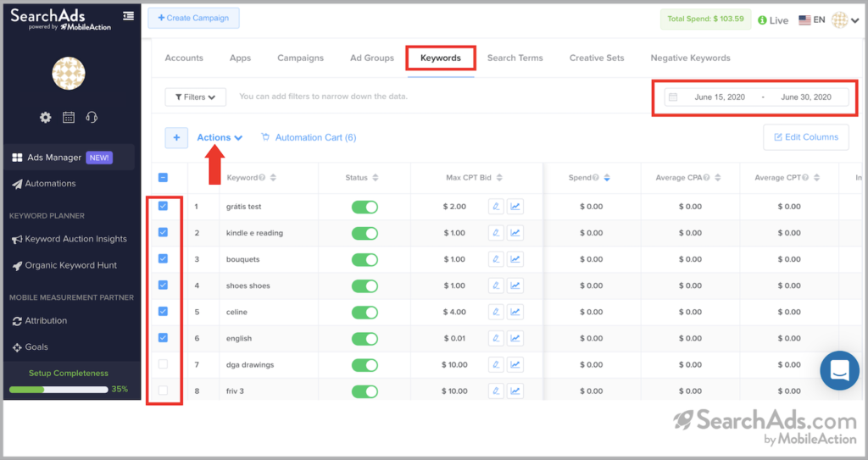Switch to Creative Sets tab
This screenshot has width=868, height=460.
[x=597, y=58]
